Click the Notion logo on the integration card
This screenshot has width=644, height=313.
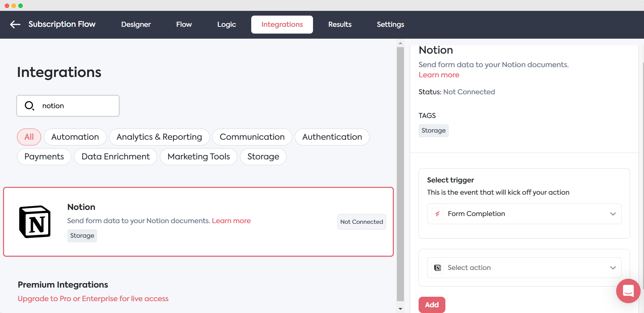click(x=35, y=222)
